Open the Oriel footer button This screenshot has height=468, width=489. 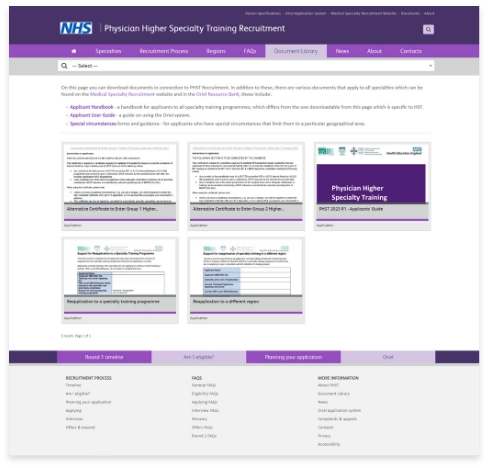click(x=388, y=357)
